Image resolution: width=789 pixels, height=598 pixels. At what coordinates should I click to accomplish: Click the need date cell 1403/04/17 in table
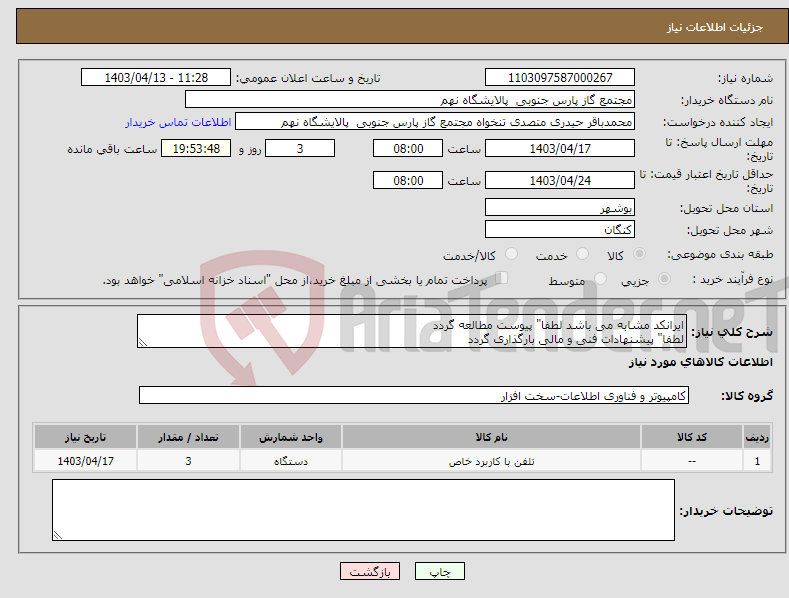(x=86, y=461)
